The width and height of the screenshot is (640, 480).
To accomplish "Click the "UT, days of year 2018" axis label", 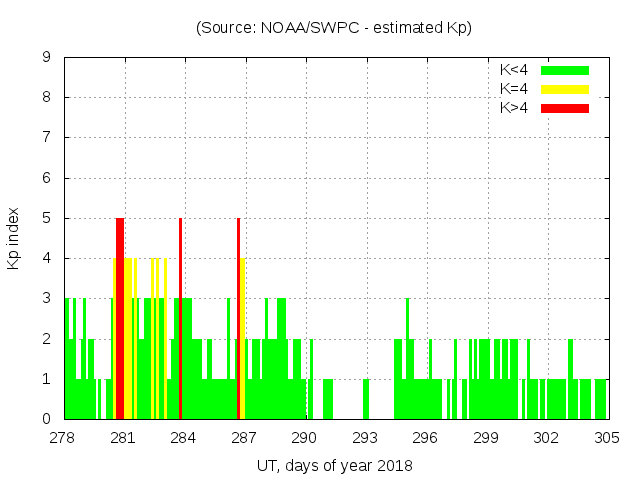I will point(334,465).
